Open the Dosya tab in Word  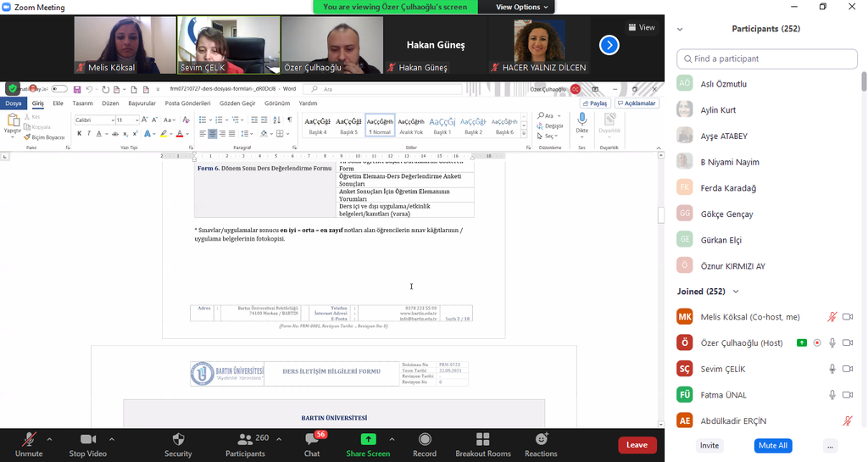pos(14,103)
